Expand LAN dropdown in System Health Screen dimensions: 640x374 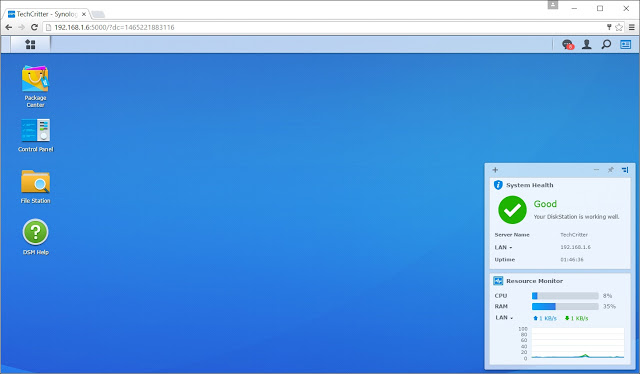tap(503, 247)
